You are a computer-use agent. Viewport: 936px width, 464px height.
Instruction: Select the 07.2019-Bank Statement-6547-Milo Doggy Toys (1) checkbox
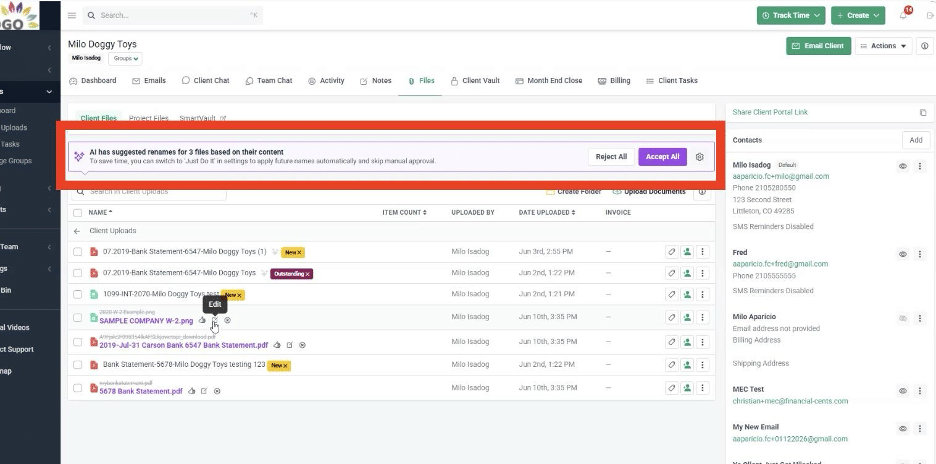(x=78, y=252)
